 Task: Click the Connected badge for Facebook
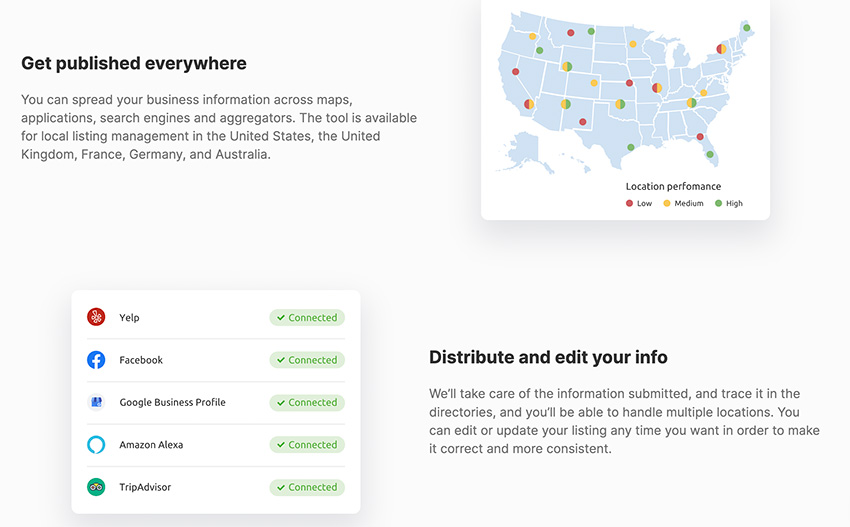307,360
